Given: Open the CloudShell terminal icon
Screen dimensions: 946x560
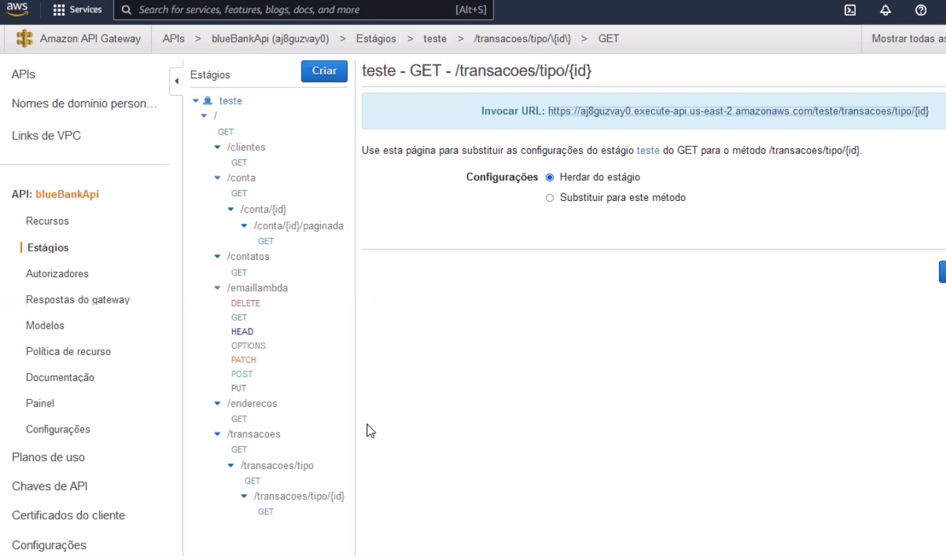Looking at the screenshot, I should point(850,10).
